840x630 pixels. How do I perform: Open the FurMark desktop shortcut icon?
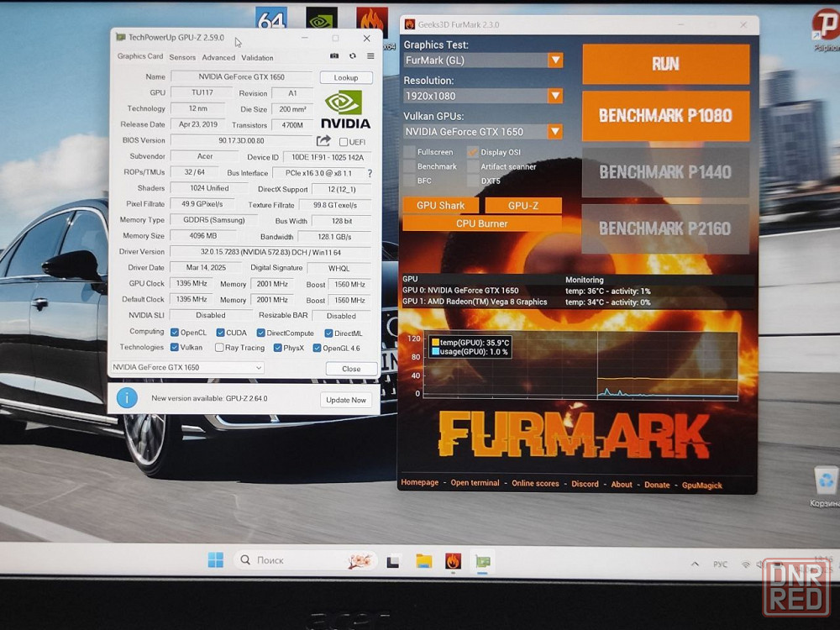372,22
